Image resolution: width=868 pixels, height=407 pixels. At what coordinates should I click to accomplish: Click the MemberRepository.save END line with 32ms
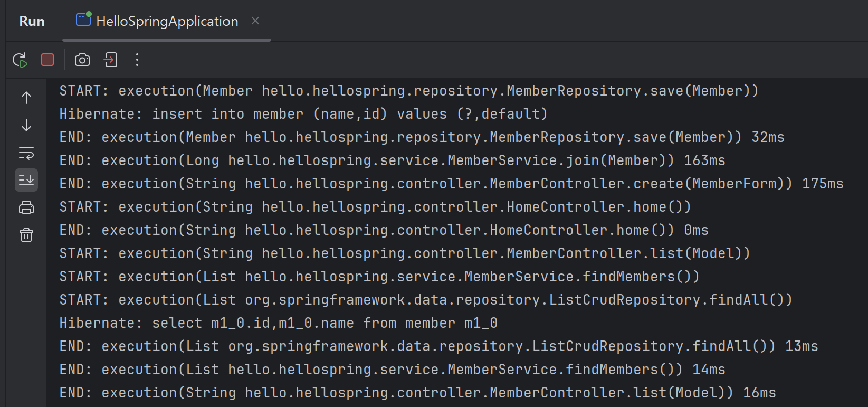pyautogui.click(x=422, y=137)
